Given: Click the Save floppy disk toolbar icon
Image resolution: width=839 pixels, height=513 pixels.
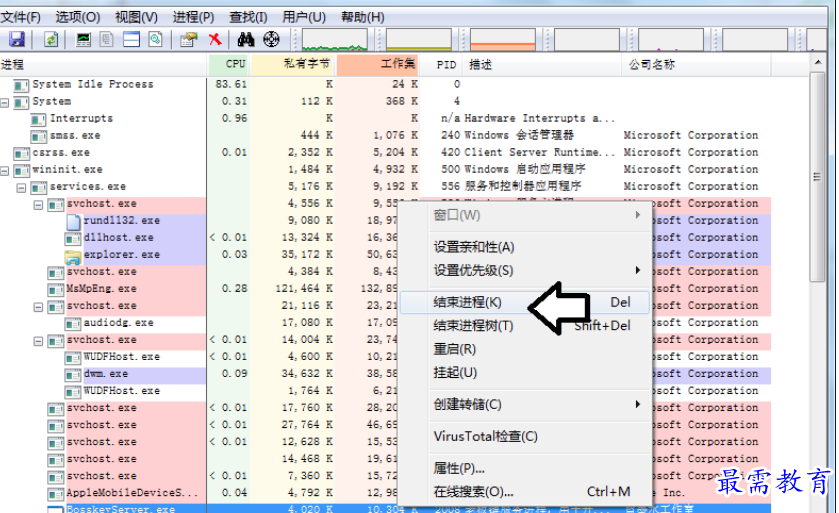Looking at the screenshot, I should (17, 39).
